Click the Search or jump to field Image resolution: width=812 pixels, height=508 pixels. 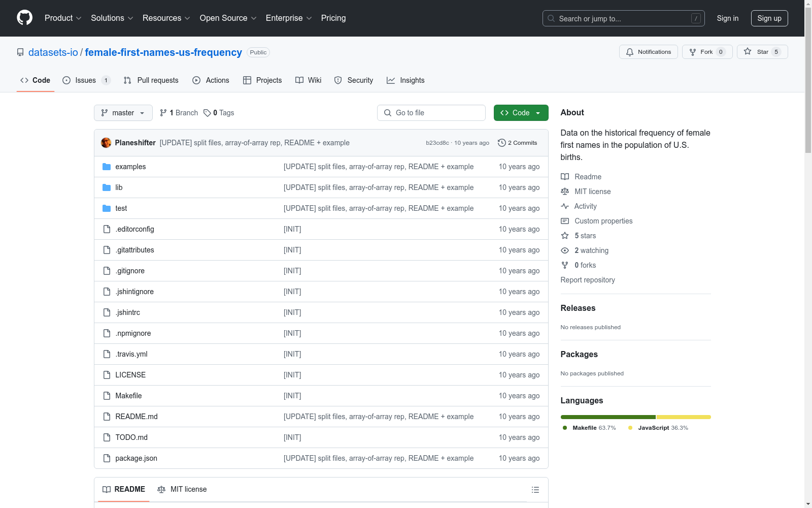(624, 18)
